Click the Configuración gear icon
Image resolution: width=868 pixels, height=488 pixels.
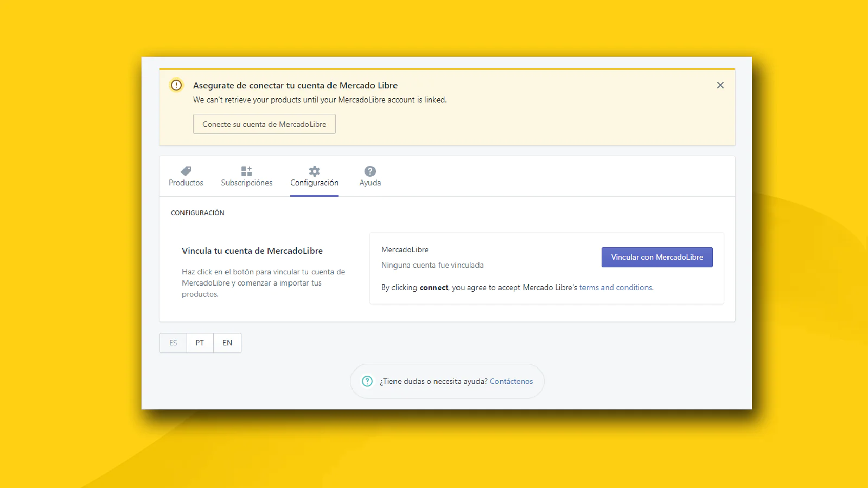tap(314, 171)
